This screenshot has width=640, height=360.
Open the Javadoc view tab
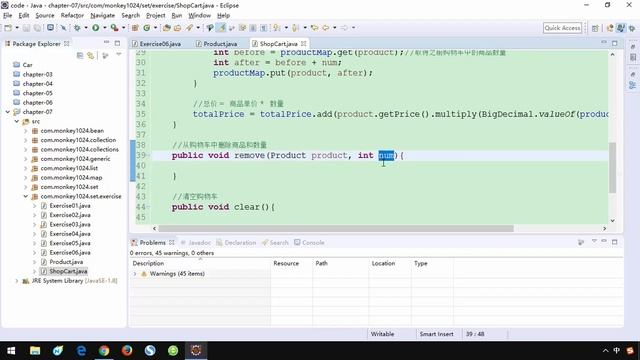196,242
